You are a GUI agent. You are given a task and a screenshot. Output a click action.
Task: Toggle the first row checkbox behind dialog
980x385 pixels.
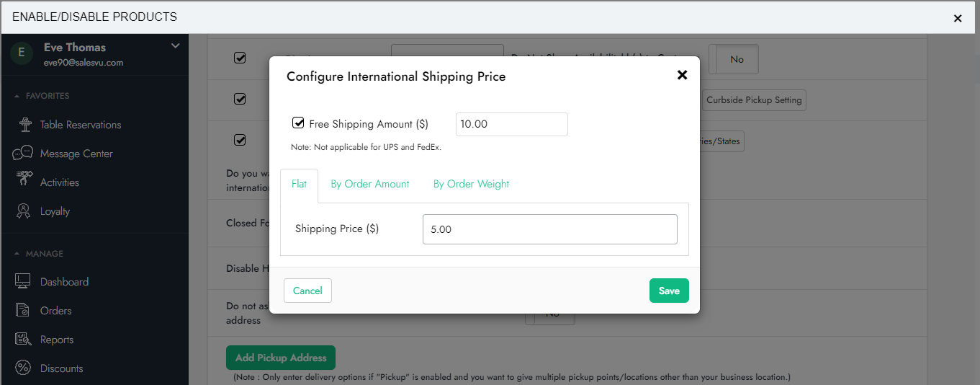[240, 58]
